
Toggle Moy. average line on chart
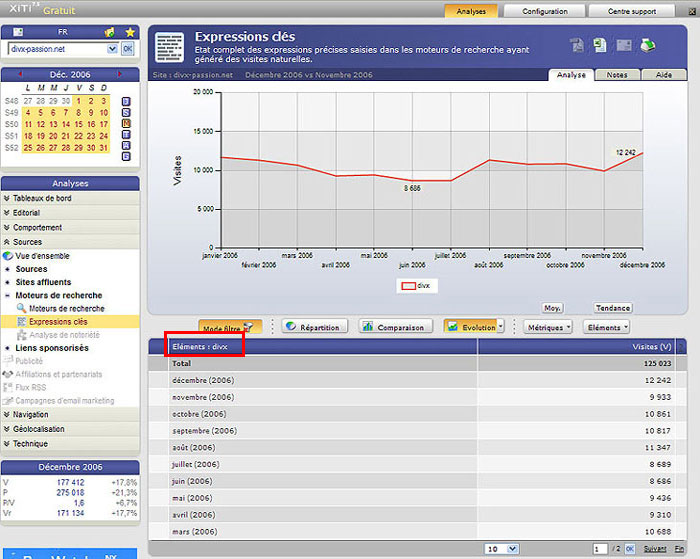coord(552,308)
